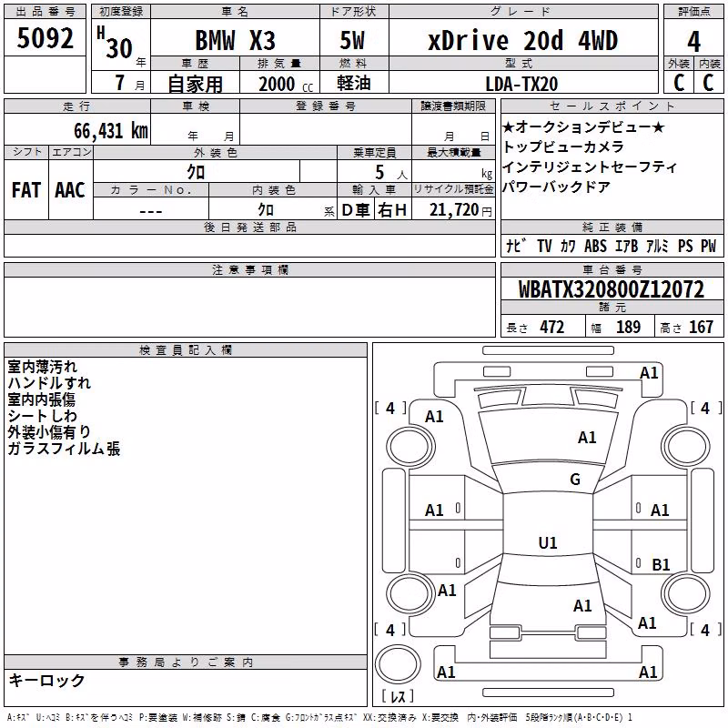Click the mileage 66,431 km
The width and height of the screenshot is (728, 728).
click(111, 131)
